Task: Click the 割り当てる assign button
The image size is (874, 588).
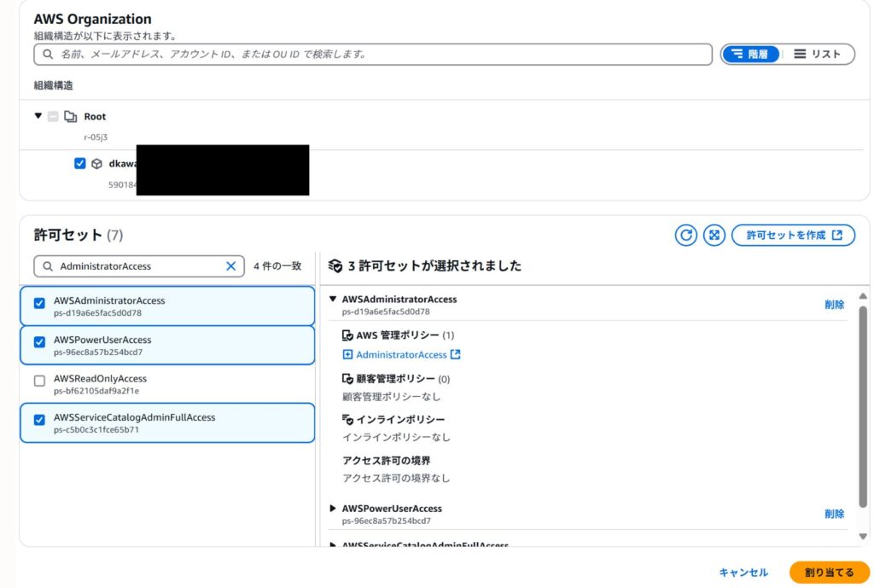Action: click(x=830, y=573)
